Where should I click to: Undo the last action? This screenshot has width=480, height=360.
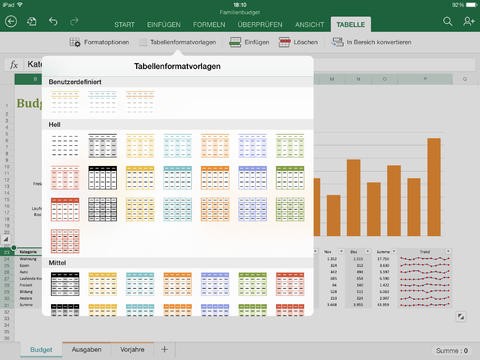point(53,22)
